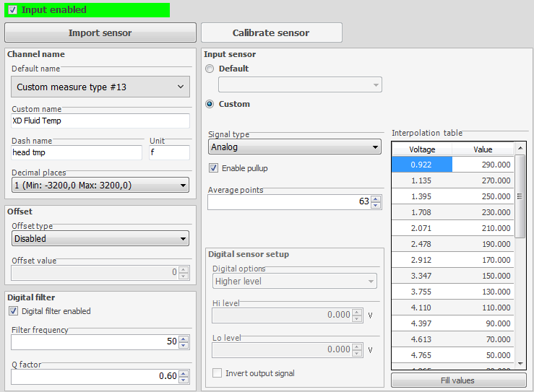Increase Filter frequency with up arrow

[x=184, y=338]
